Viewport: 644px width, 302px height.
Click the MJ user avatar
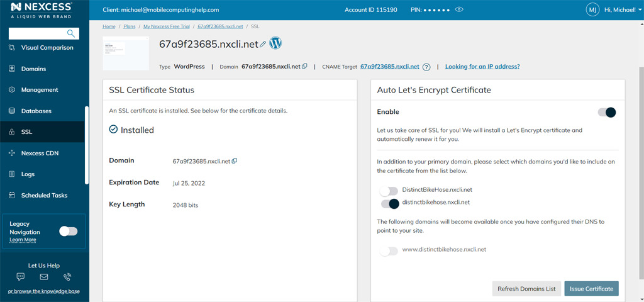(592, 9)
